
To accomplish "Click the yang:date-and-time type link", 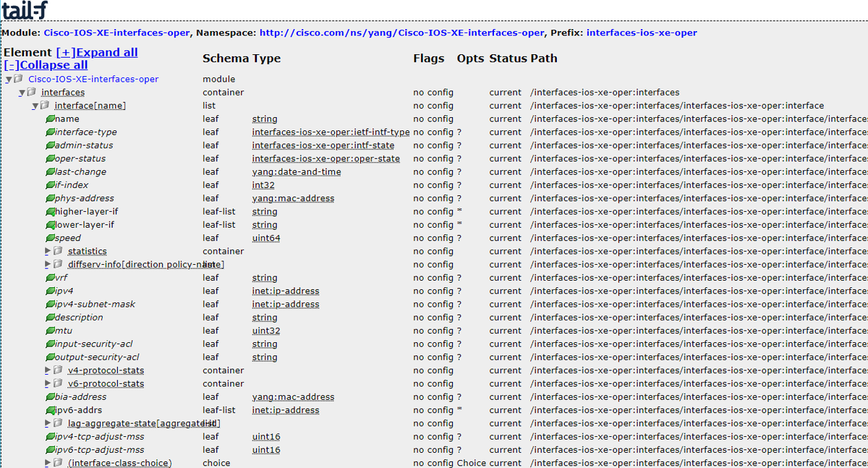I will tap(297, 172).
